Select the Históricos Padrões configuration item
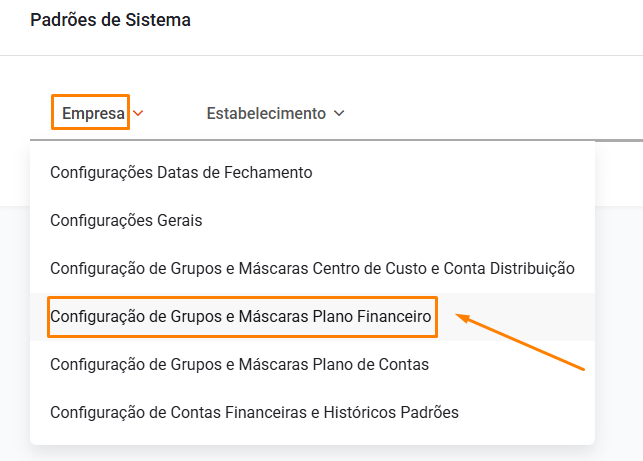 [254, 412]
